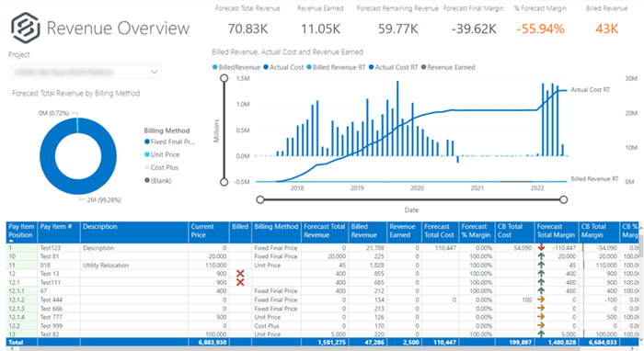This screenshot has width=644, height=351.
Task: Sort by Pay Item # column header
Action: (x=59, y=232)
